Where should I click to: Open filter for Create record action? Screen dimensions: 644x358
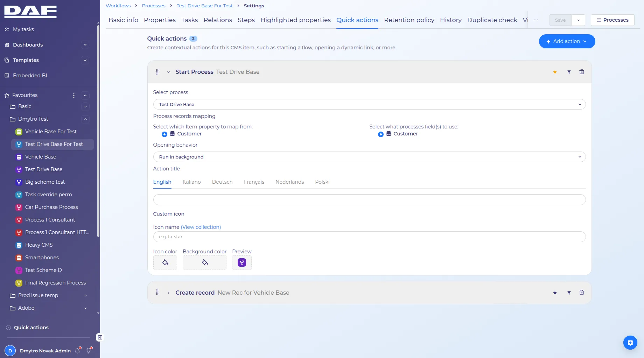[569, 293]
